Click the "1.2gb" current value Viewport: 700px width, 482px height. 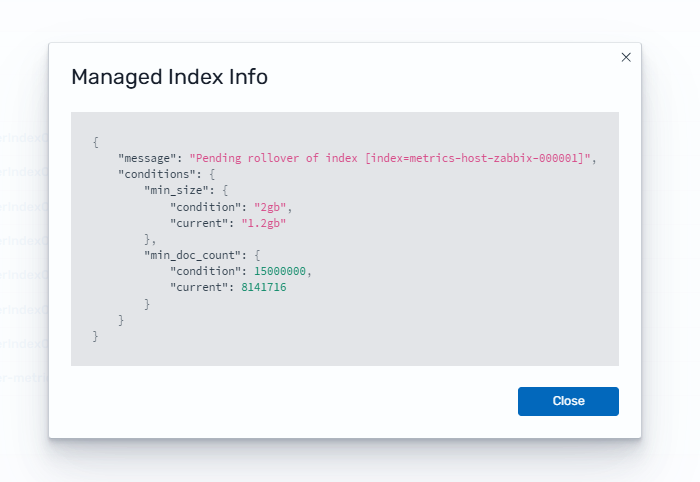click(264, 223)
